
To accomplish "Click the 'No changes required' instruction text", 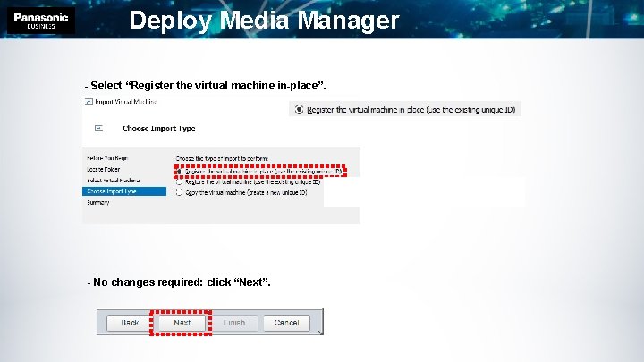I will pos(179,282).
